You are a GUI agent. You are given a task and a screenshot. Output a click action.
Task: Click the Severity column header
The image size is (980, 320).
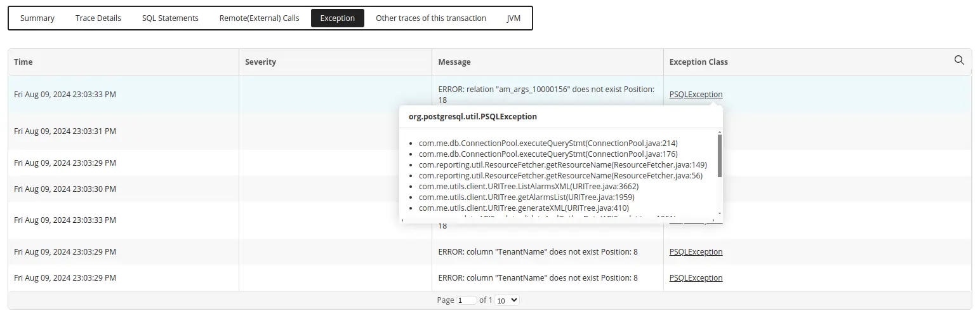click(x=260, y=62)
